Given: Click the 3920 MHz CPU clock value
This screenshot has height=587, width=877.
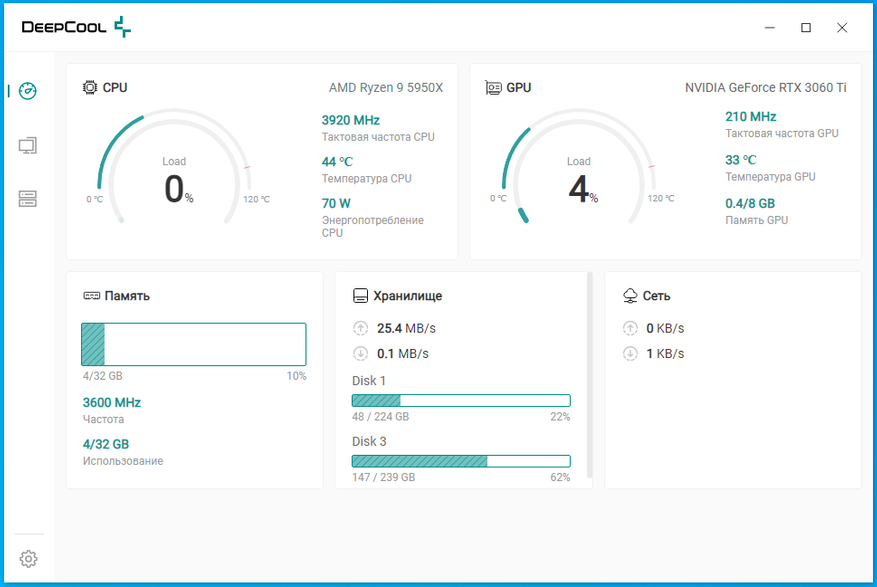Looking at the screenshot, I should coord(351,120).
